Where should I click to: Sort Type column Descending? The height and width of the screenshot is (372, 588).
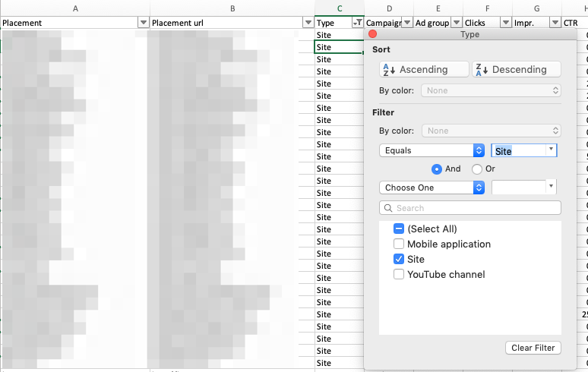517,69
